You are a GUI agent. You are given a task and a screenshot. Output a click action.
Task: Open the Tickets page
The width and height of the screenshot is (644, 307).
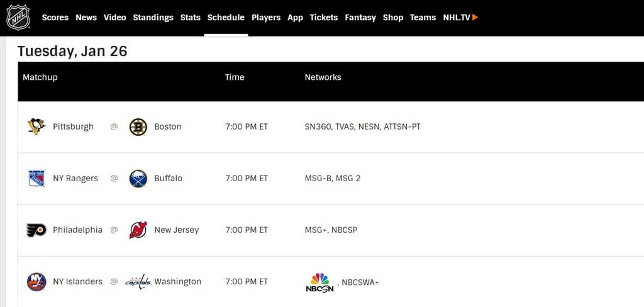pos(324,18)
